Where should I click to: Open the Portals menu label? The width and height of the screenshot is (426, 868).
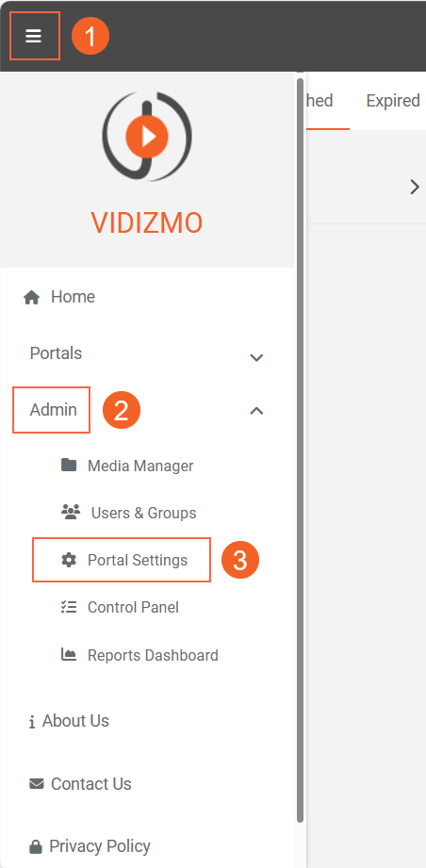click(56, 353)
